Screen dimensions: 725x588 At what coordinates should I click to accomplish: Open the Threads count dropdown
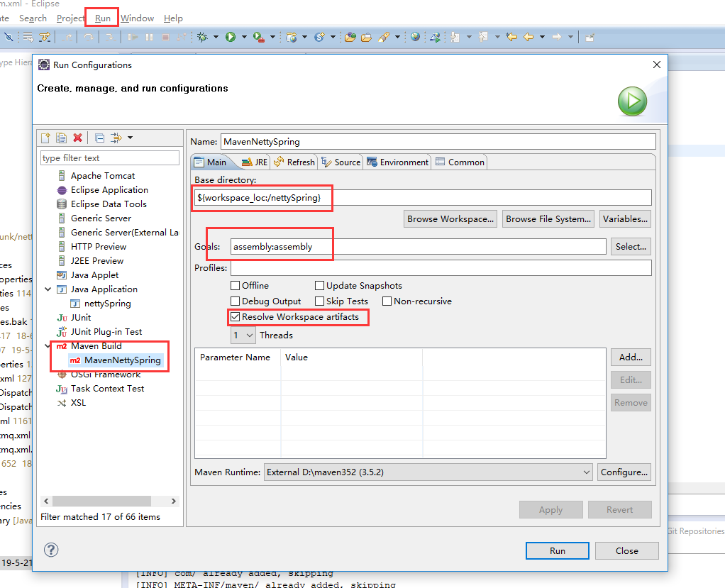243,335
